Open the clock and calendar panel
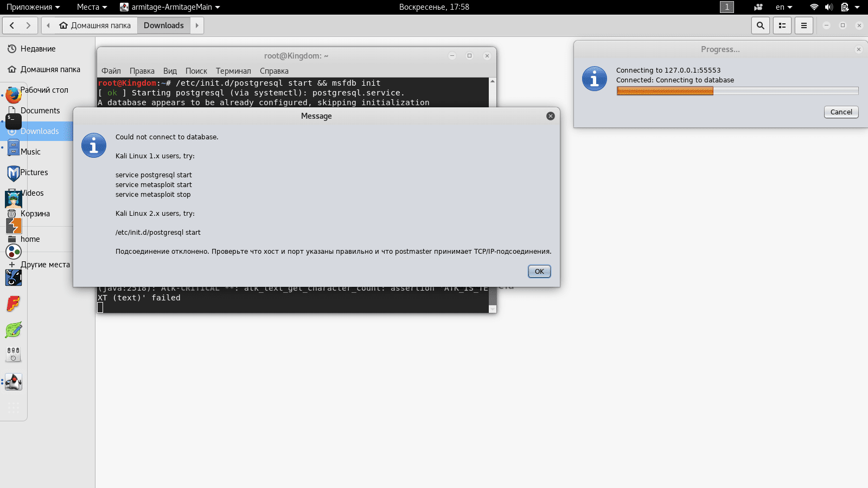This screenshot has height=488, width=868. pos(434,7)
